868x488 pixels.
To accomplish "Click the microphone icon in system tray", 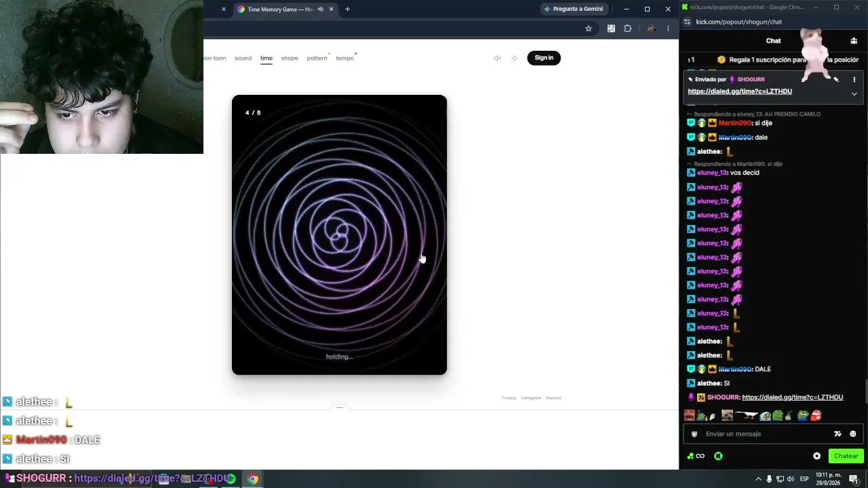I will click(x=769, y=479).
